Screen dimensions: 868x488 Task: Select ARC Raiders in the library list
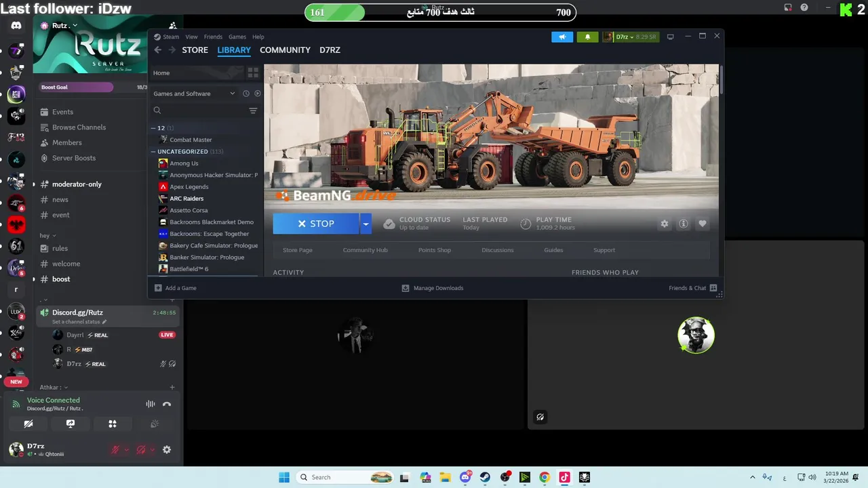pyautogui.click(x=186, y=199)
